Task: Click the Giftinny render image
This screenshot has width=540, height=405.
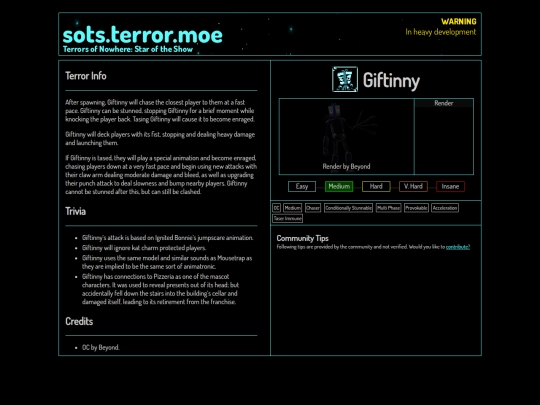Action: pyautogui.click(x=346, y=136)
